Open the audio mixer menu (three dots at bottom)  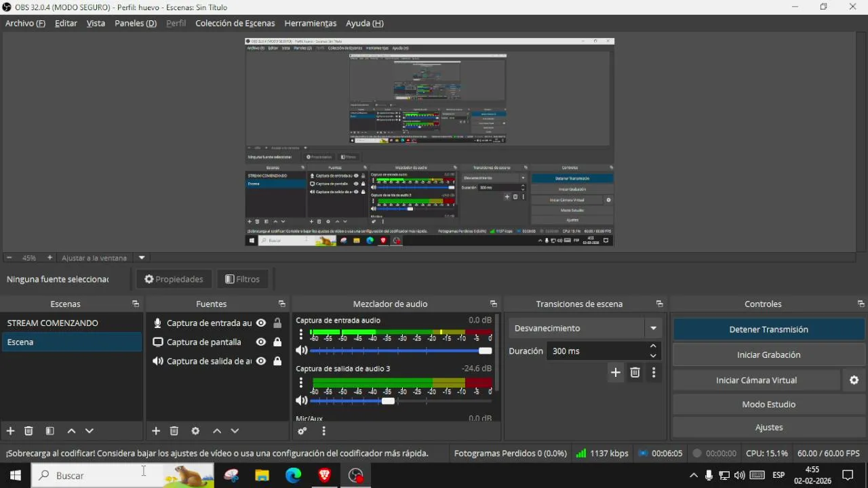tap(323, 431)
